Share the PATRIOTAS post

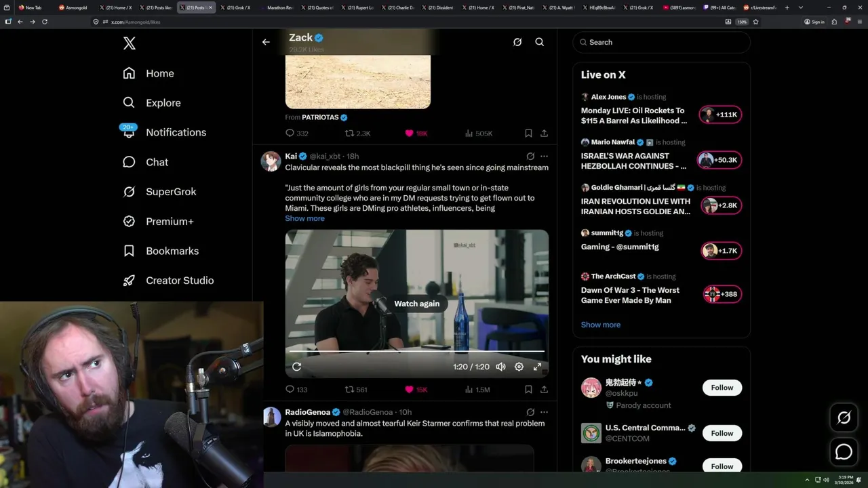click(544, 134)
